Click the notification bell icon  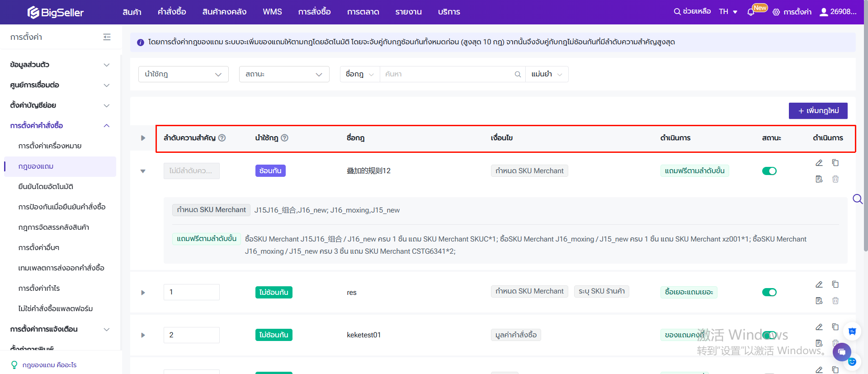coord(751,12)
